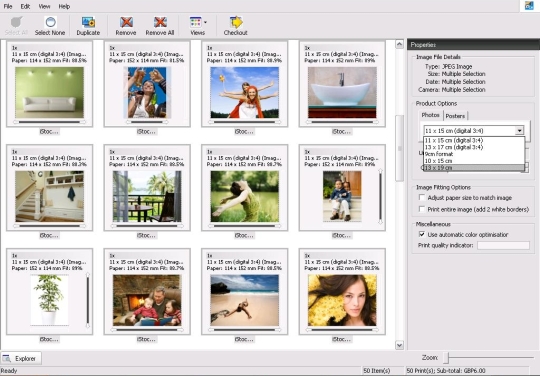
Task: Select the people toasting drinks photo
Action: (147, 93)
